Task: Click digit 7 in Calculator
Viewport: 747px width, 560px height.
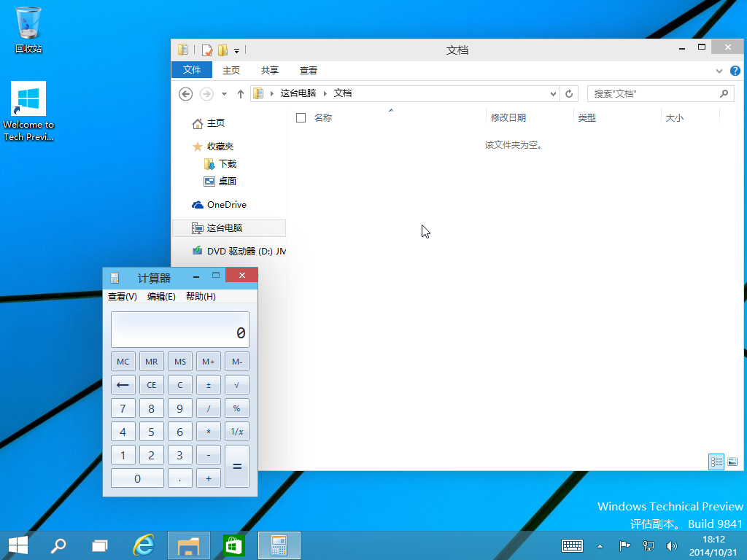Action: [123, 408]
